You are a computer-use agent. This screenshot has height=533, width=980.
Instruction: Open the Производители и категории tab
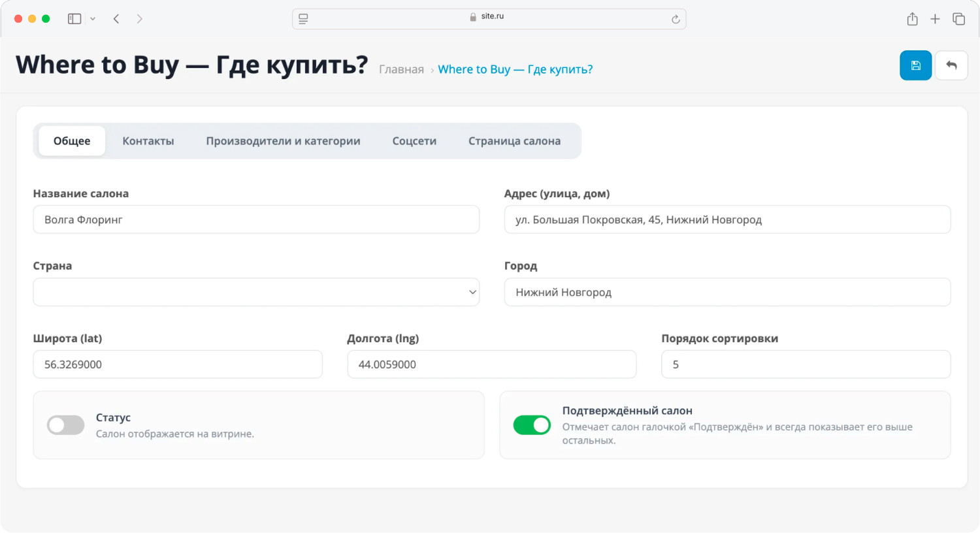[283, 141]
